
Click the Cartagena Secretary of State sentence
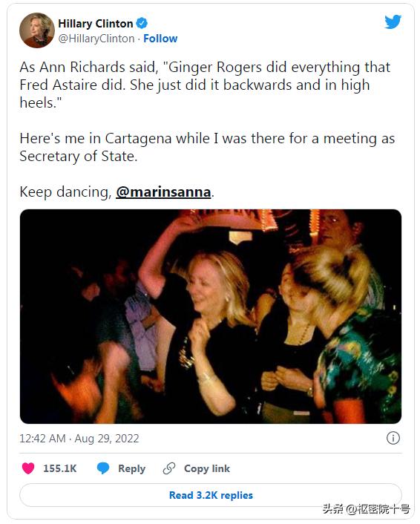[207, 147]
